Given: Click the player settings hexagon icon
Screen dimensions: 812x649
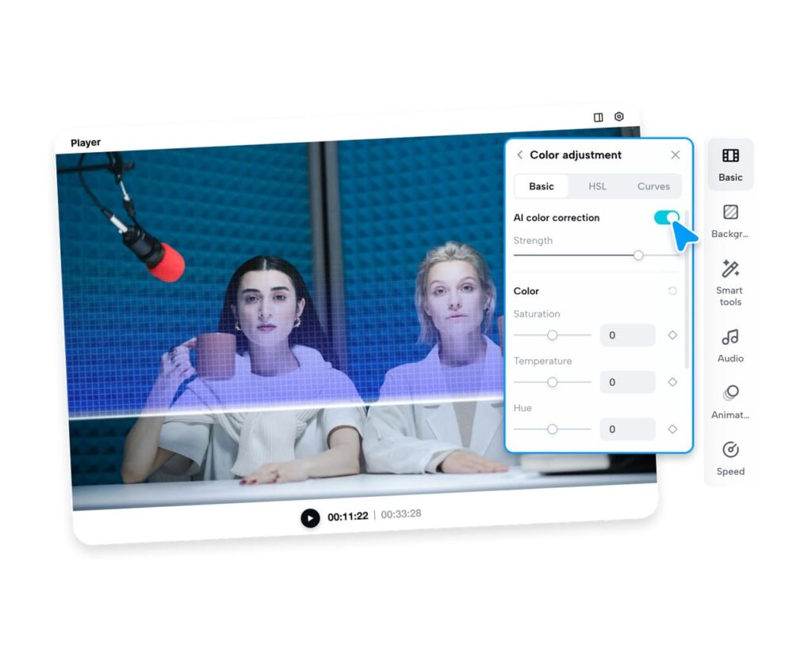Looking at the screenshot, I should [619, 116].
